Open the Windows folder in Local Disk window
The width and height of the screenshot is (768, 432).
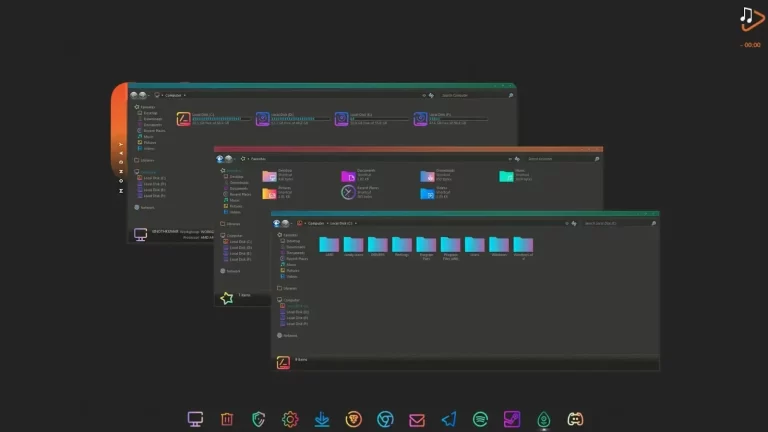point(499,246)
